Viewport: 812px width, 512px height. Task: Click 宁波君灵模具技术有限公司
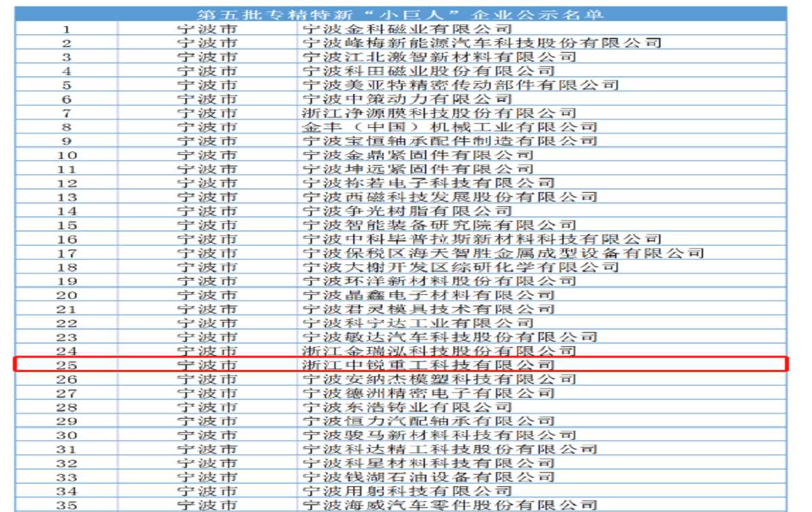(x=428, y=309)
